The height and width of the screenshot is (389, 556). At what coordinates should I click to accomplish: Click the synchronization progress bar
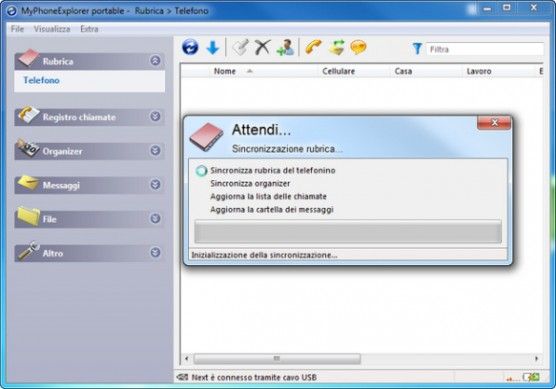click(x=348, y=232)
